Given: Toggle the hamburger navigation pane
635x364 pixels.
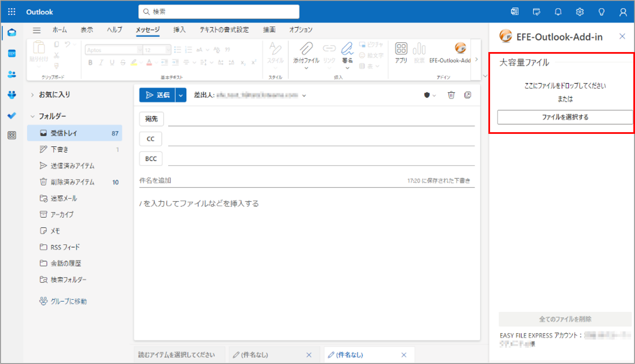Looking at the screenshot, I should [x=36, y=30].
